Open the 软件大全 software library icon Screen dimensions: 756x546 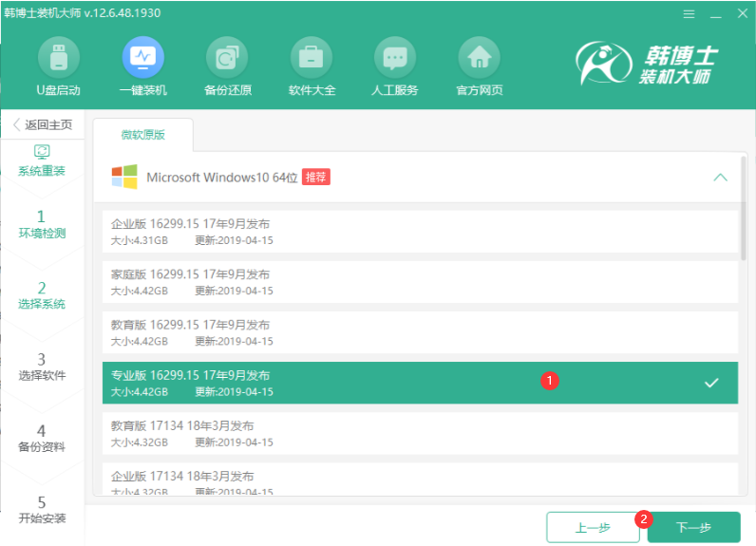312,59
